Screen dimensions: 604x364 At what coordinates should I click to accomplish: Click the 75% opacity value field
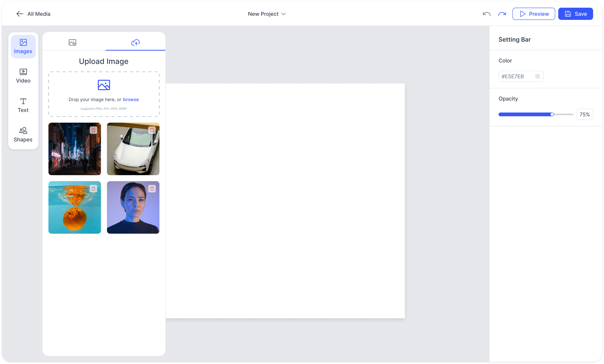tap(585, 114)
